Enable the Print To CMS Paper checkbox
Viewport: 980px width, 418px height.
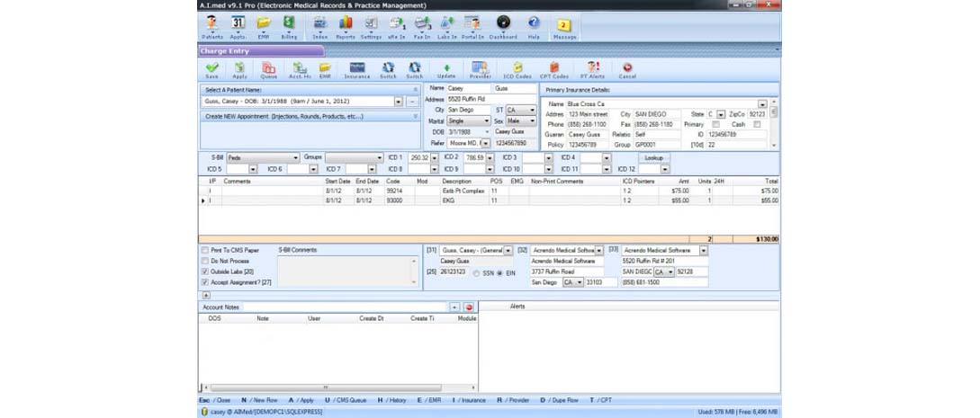tap(205, 250)
